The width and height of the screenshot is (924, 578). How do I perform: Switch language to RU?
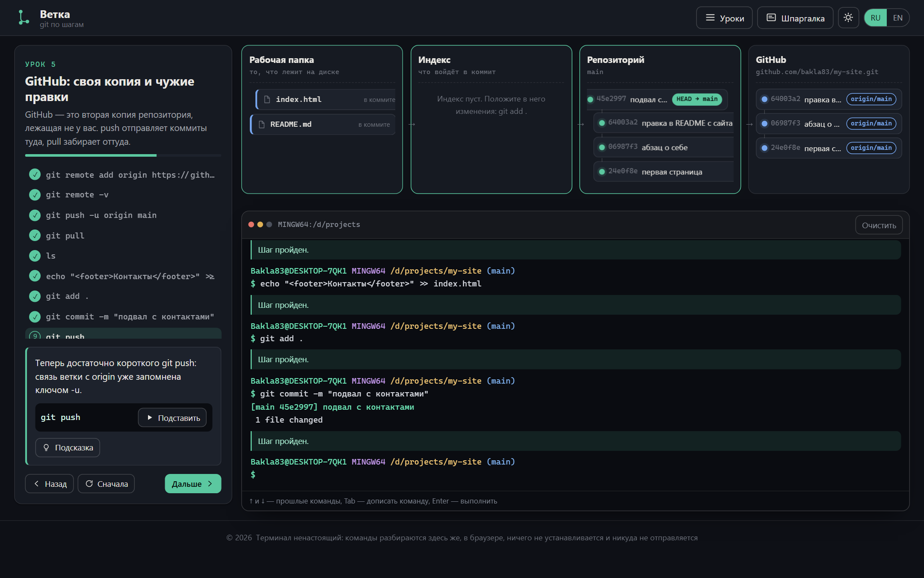coord(875,18)
